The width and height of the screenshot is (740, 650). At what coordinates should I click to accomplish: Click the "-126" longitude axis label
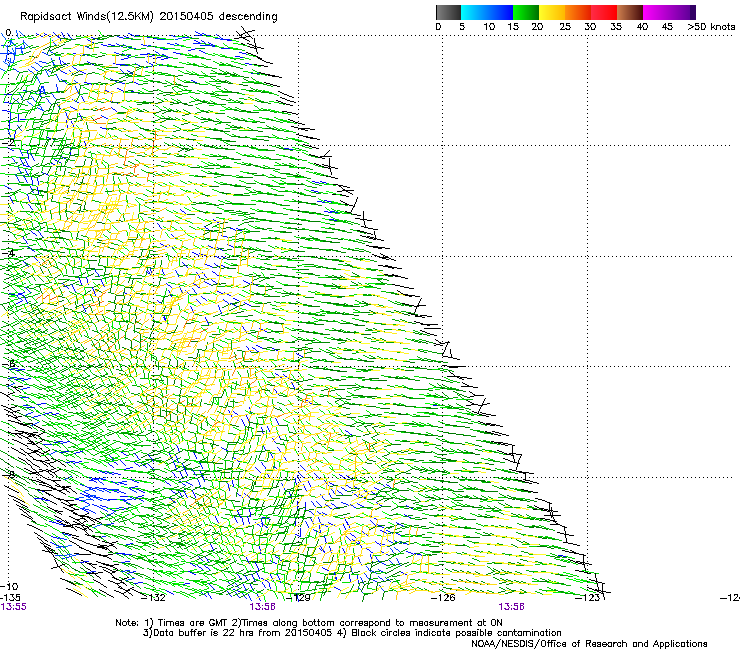tap(443, 598)
